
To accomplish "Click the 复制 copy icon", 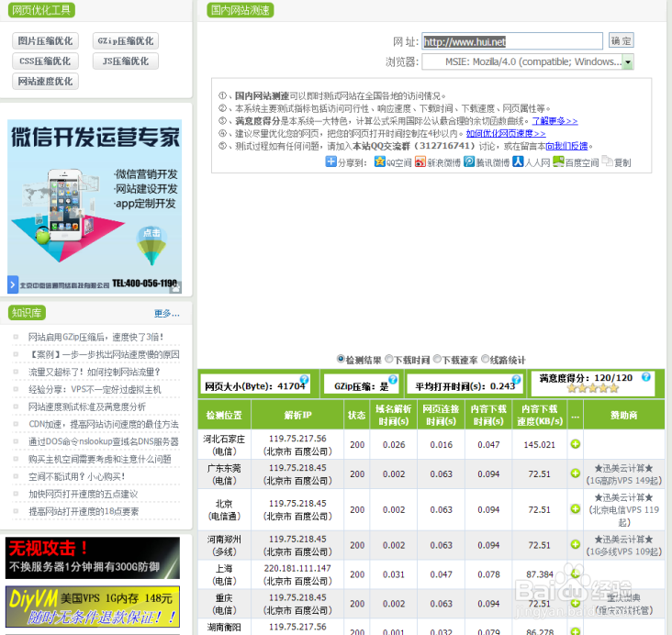I will click(608, 162).
